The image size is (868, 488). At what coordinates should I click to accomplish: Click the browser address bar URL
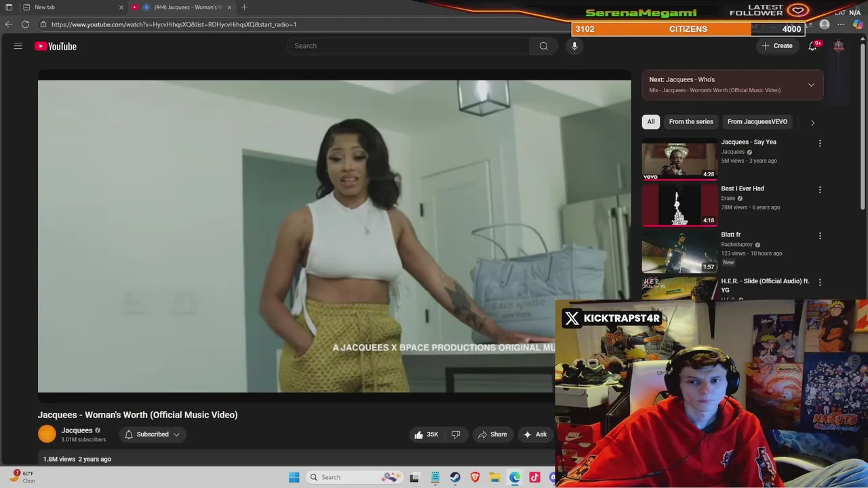[x=174, y=24]
